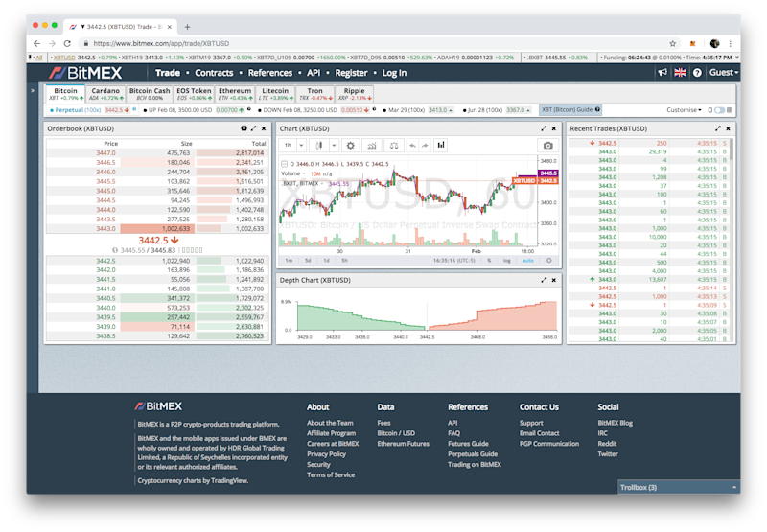Open the Contracts menu

pyautogui.click(x=214, y=73)
